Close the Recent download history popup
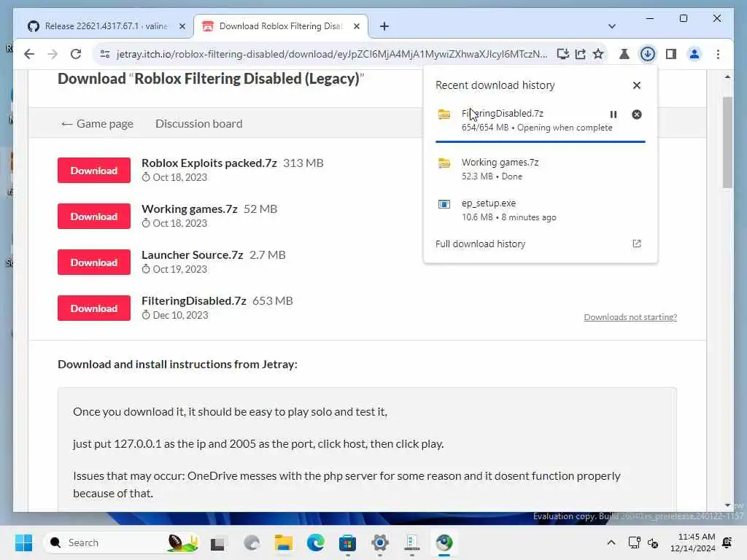747x560 pixels. pyautogui.click(x=636, y=85)
